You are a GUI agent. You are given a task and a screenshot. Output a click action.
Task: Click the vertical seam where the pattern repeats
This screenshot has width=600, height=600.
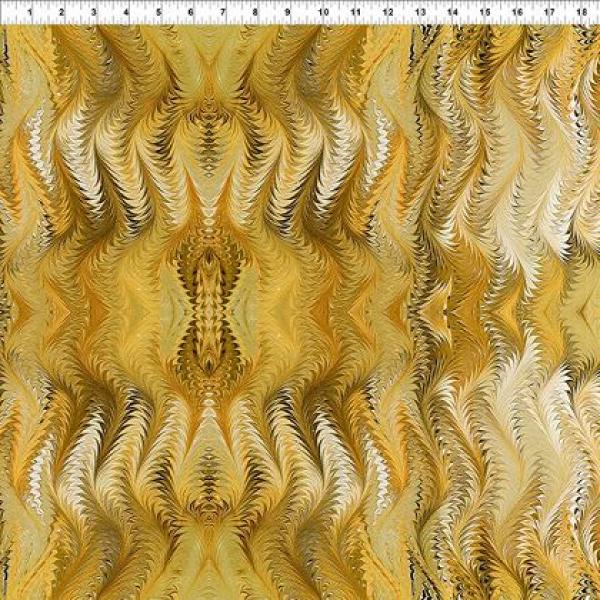click(x=417, y=300)
